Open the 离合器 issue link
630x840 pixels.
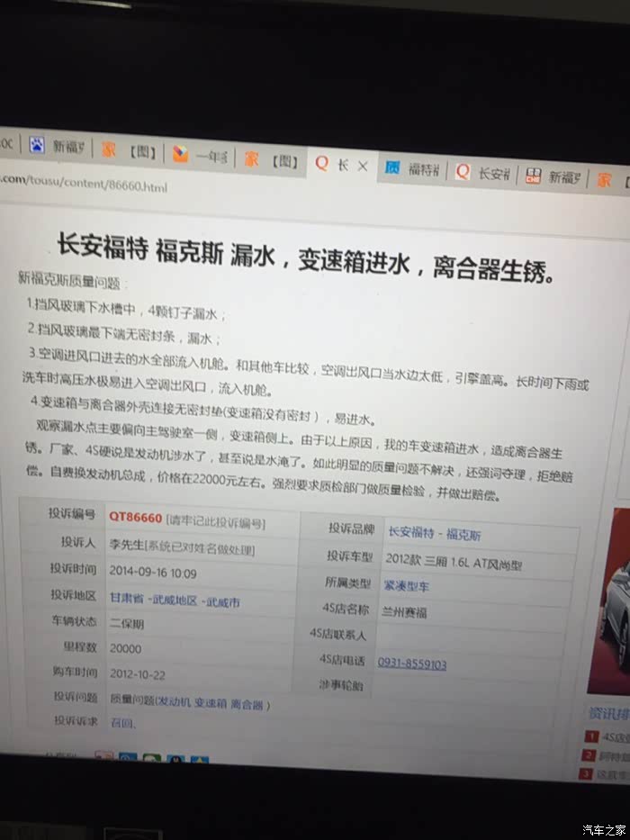(x=247, y=704)
